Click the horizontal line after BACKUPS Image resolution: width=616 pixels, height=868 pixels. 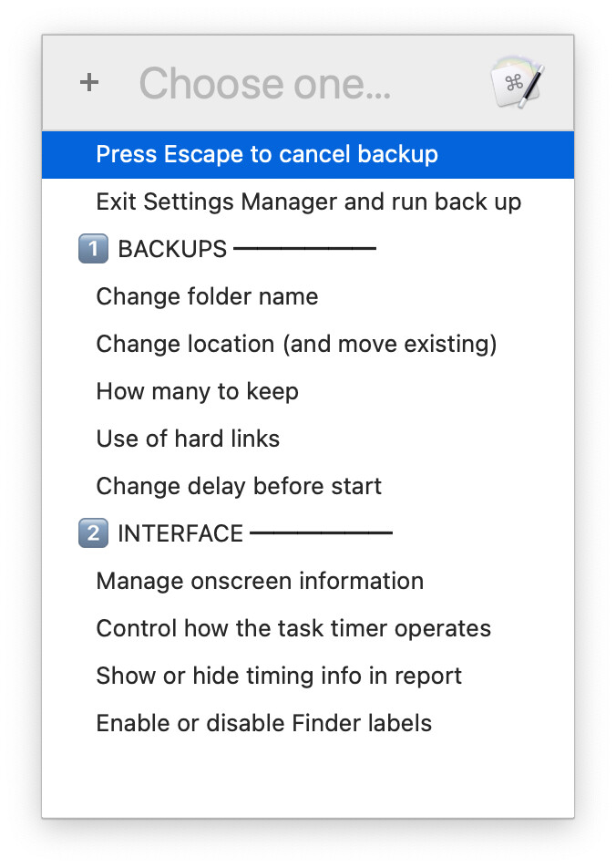point(305,249)
